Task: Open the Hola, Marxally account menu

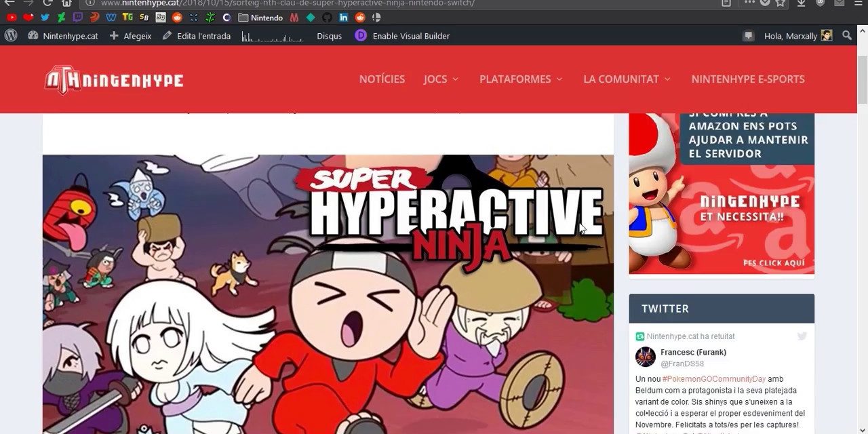Action: click(x=798, y=36)
